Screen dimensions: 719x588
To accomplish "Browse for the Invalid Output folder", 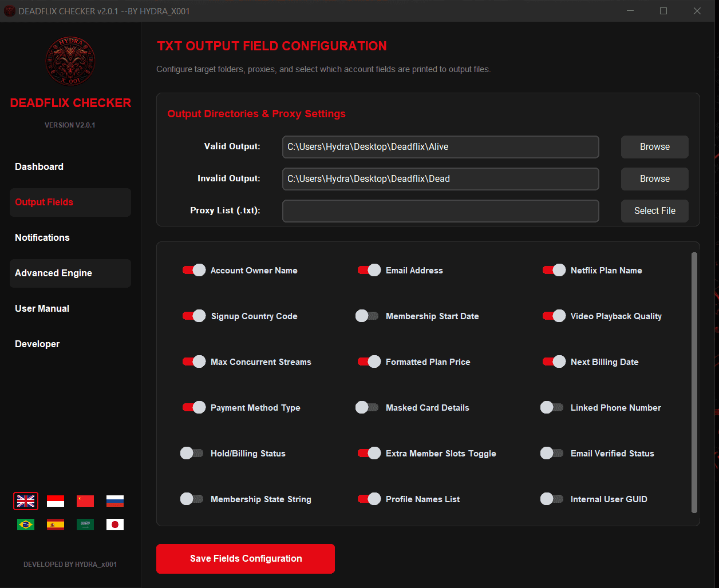I will [655, 179].
